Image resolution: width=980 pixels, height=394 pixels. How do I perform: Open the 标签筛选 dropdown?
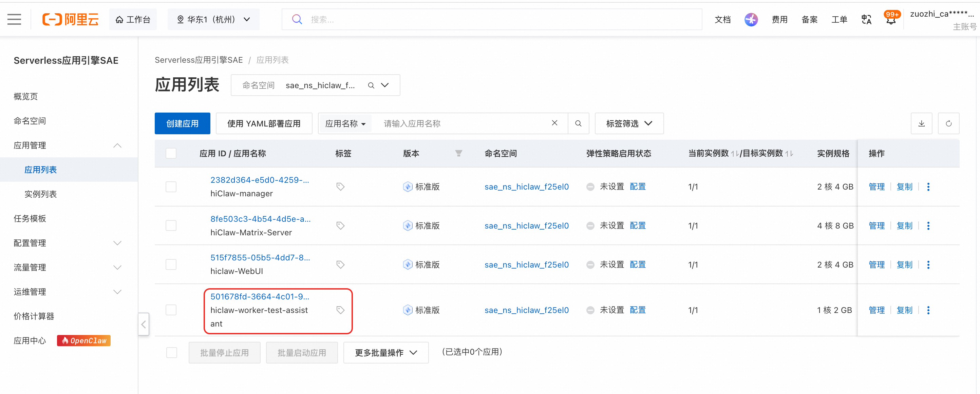click(629, 123)
